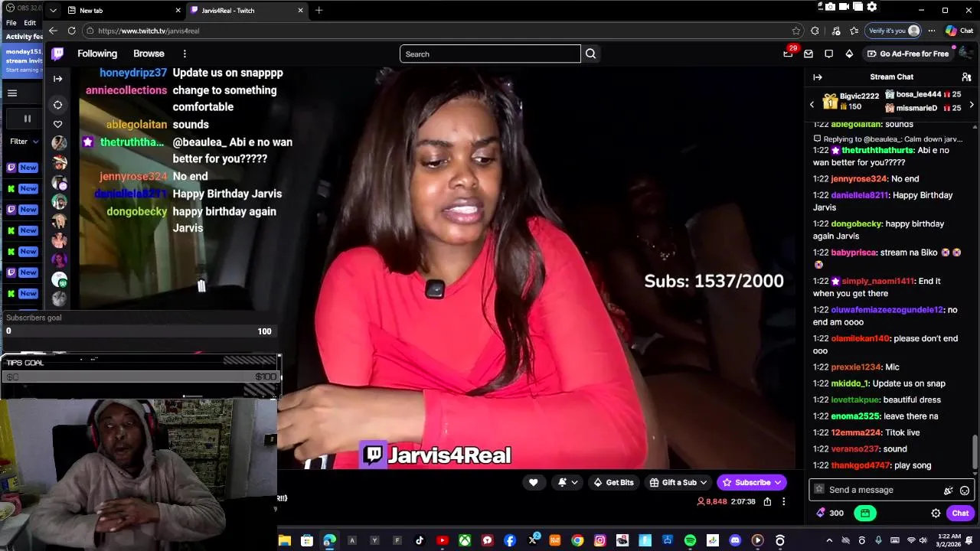Open stream more options three dots
Viewport: 980px width, 551px height.
tap(783, 502)
